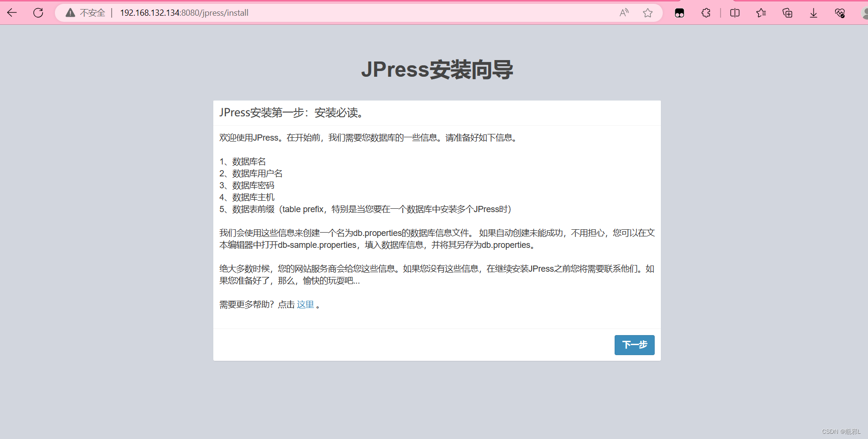The image size is (868, 439).
Task: Navigate back using the back arrow
Action: [11, 12]
